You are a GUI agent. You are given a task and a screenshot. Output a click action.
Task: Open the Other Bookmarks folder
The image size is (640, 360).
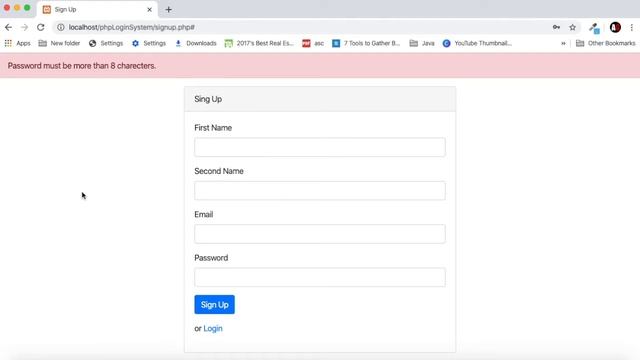pos(606,43)
